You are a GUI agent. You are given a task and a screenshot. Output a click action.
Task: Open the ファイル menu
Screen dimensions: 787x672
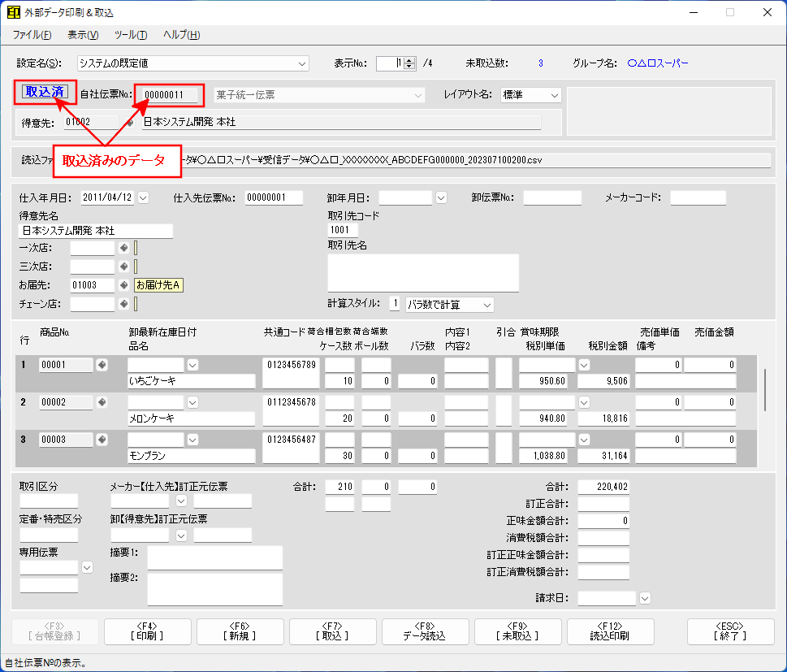[x=32, y=35]
